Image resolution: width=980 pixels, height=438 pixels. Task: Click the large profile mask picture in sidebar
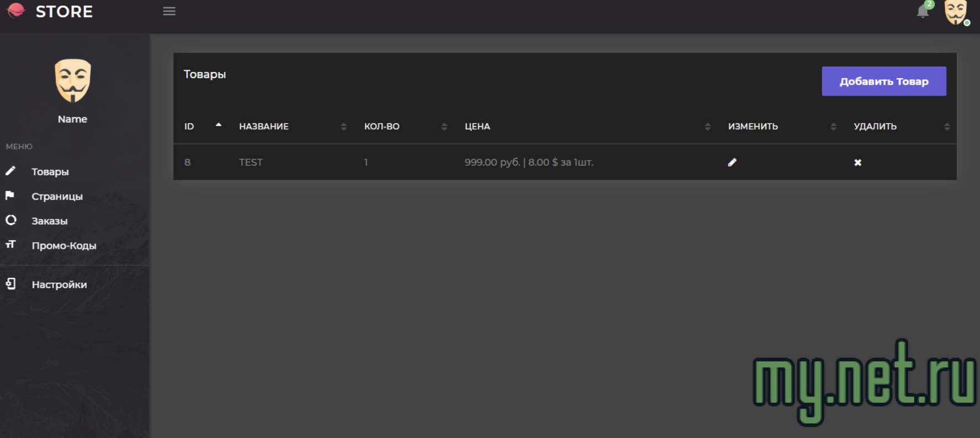tap(72, 81)
